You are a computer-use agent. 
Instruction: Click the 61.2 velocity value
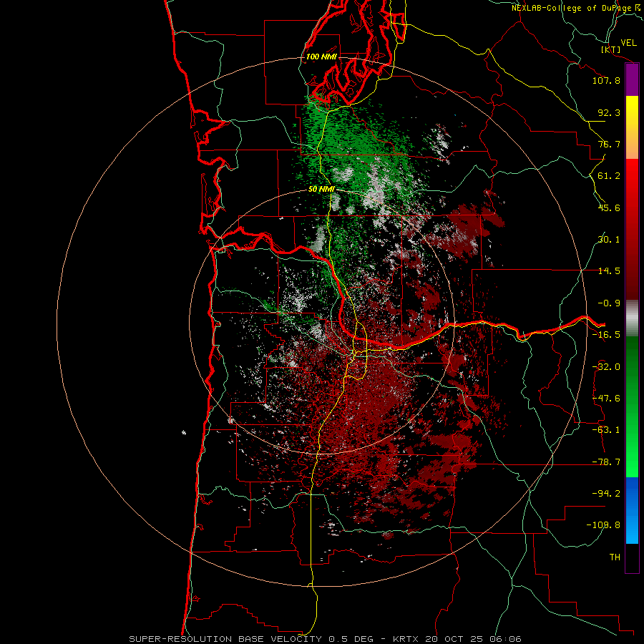click(609, 176)
